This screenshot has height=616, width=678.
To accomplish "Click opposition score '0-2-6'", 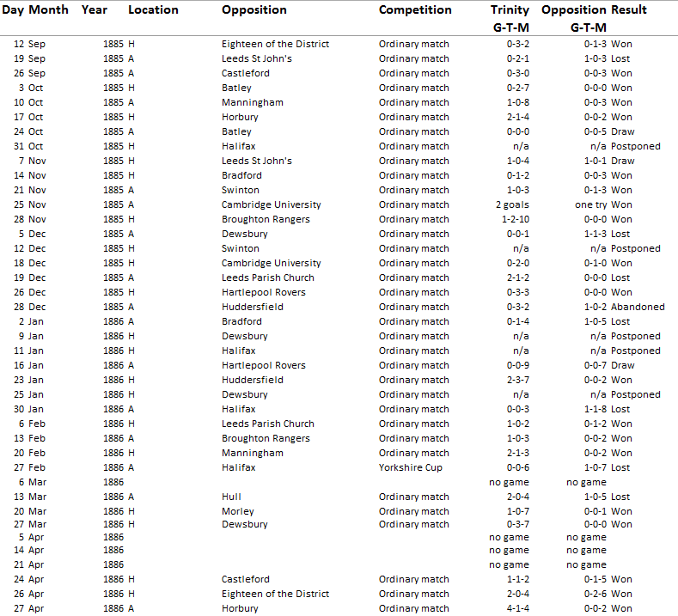I will 596,595.
